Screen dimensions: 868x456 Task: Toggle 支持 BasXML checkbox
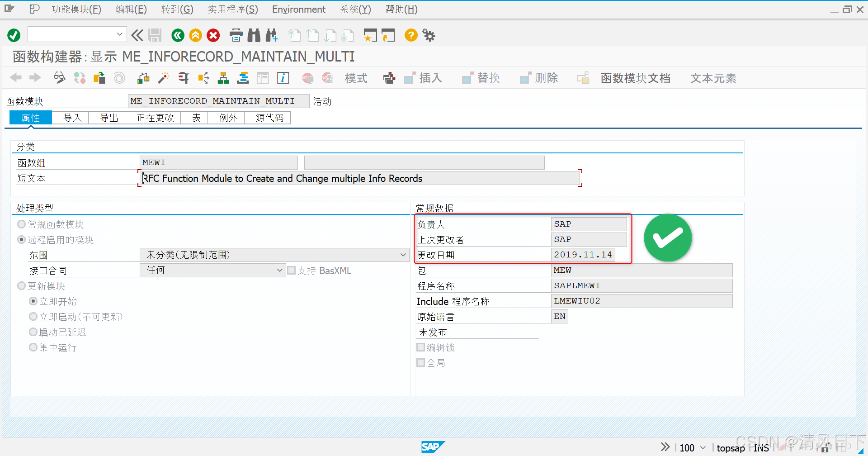click(292, 271)
